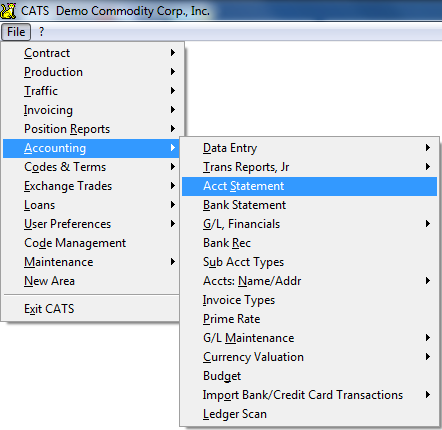Open the Codes & Terms submenu
Image resolution: width=442 pixels, height=430 pixels.
click(x=91, y=167)
